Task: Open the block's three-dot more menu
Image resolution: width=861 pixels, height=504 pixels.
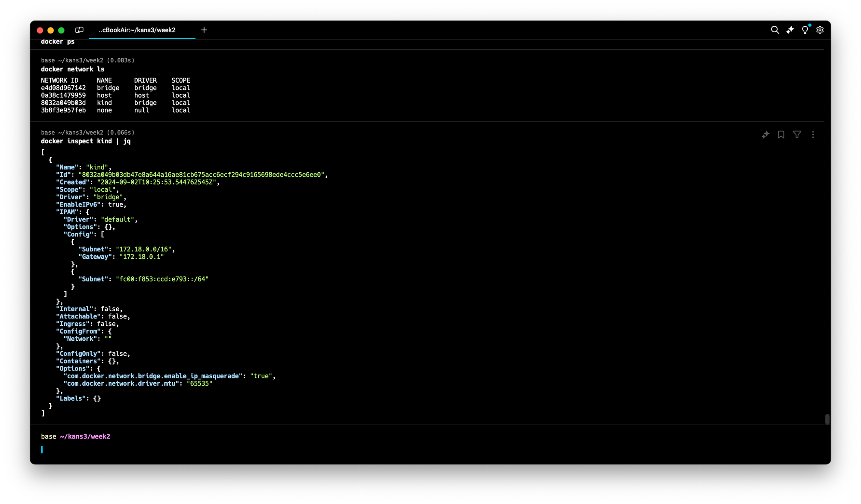Action: click(813, 135)
